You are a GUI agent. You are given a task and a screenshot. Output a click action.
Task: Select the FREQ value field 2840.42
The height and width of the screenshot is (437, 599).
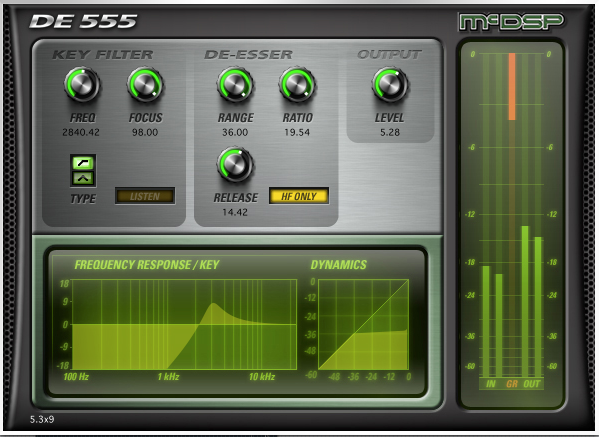(x=81, y=132)
